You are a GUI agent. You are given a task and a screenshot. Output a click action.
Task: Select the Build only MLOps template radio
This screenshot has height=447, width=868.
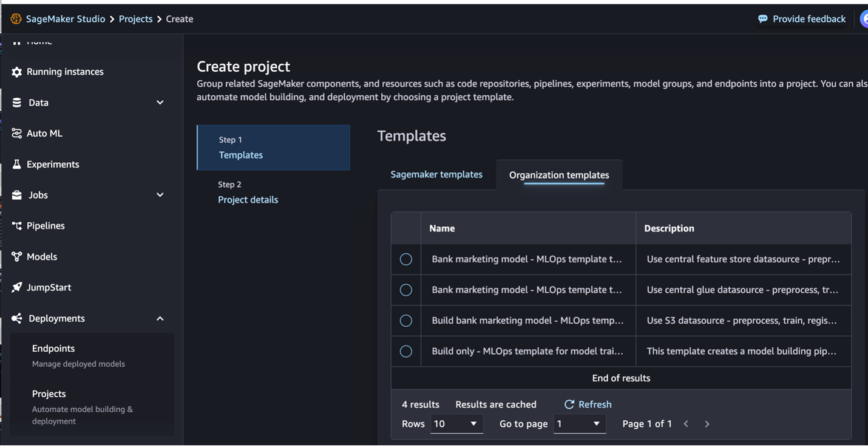click(x=406, y=352)
